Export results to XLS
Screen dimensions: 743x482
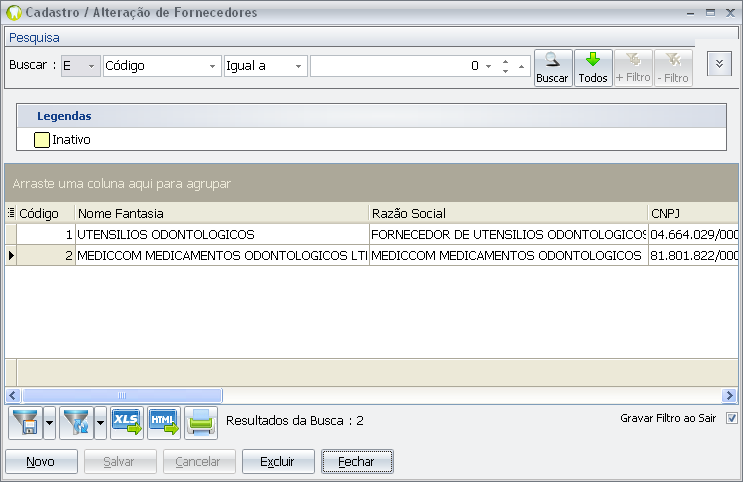point(127,423)
